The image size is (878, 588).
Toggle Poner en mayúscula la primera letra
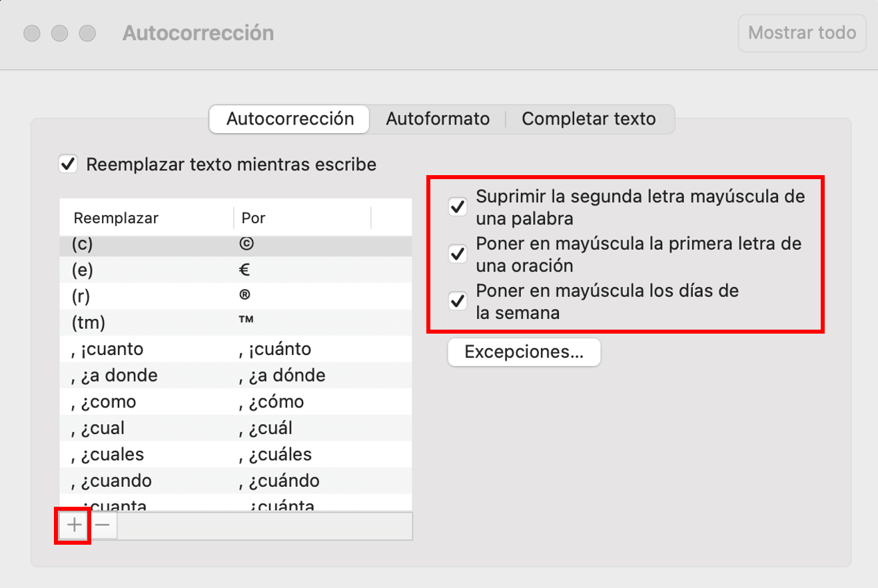(457, 254)
